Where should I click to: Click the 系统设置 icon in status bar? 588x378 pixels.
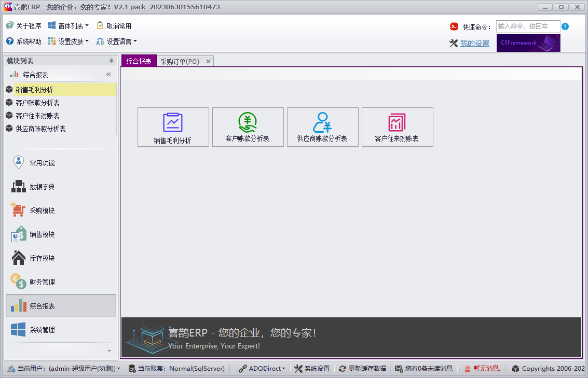click(312, 368)
